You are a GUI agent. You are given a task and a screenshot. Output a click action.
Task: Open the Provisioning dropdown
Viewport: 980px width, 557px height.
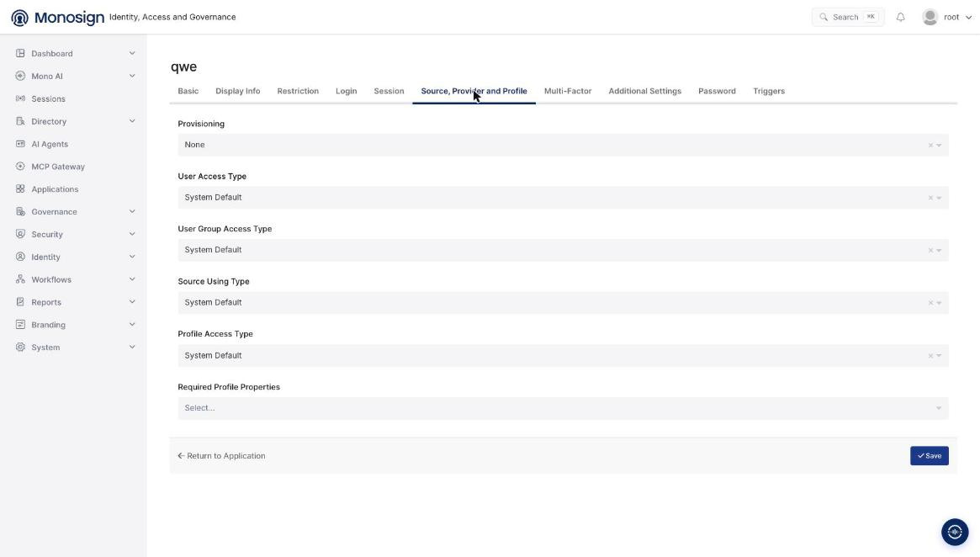[563, 145]
